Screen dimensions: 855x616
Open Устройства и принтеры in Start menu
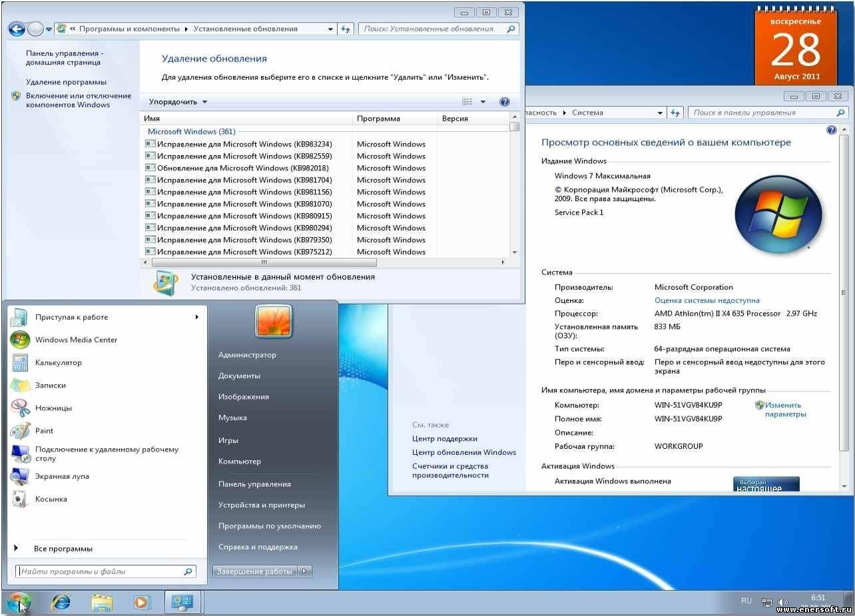pos(262,505)
